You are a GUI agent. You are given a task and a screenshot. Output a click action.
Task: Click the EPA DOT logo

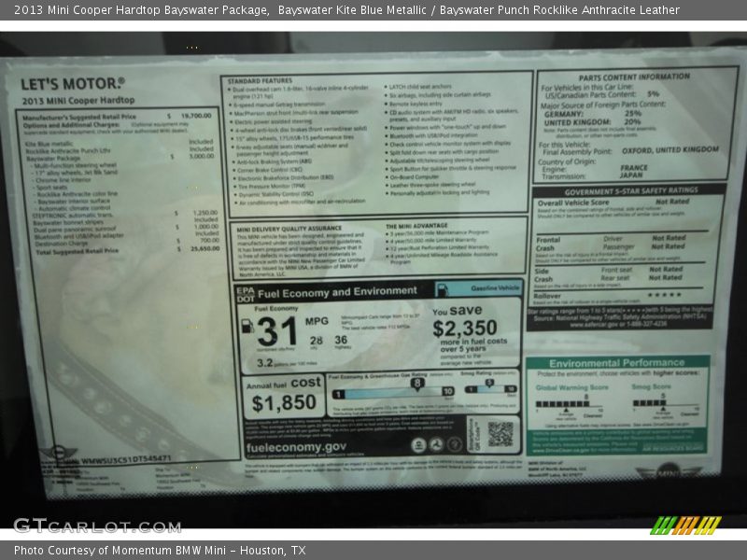point(245,291)
